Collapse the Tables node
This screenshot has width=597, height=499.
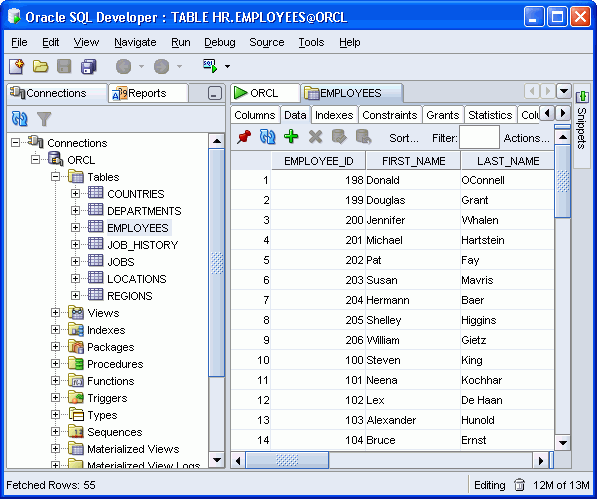pyautogui.click(x=56, y=177)
